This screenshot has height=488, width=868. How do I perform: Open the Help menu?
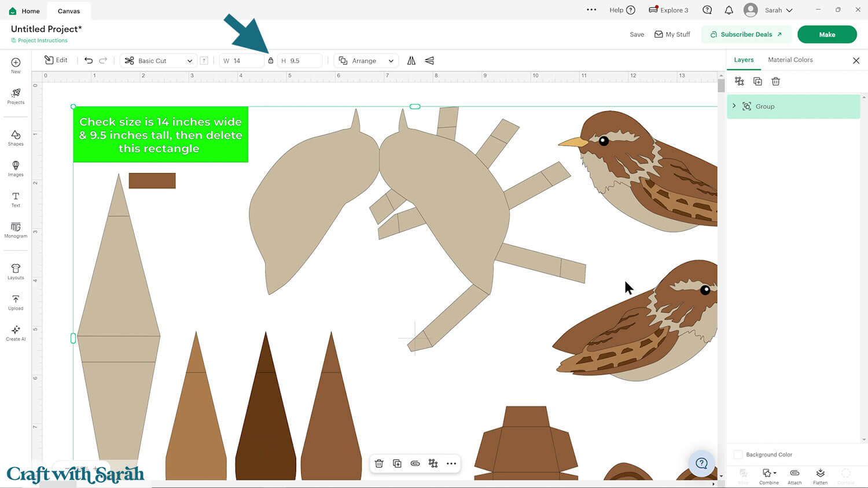[622, 10]
